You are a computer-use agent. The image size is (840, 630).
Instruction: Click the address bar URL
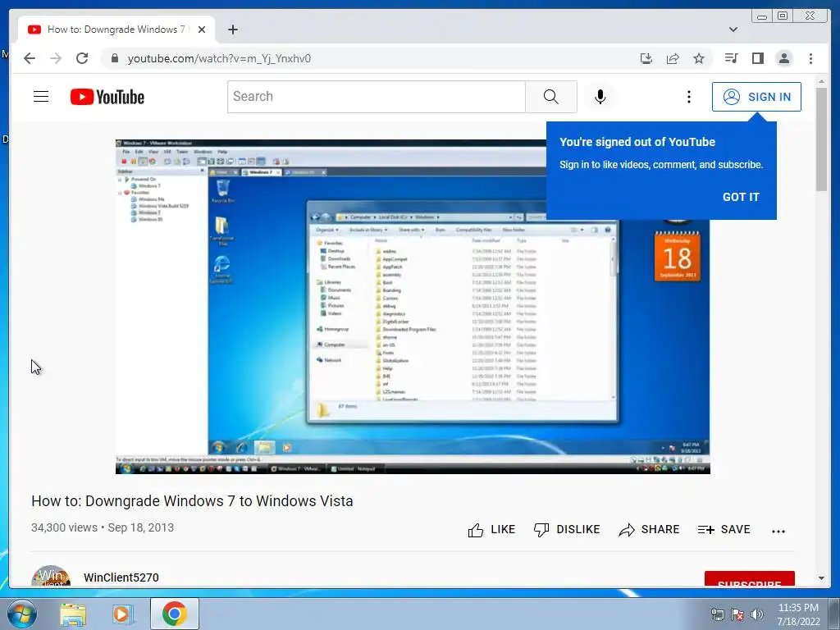click(x=219, y=58)
